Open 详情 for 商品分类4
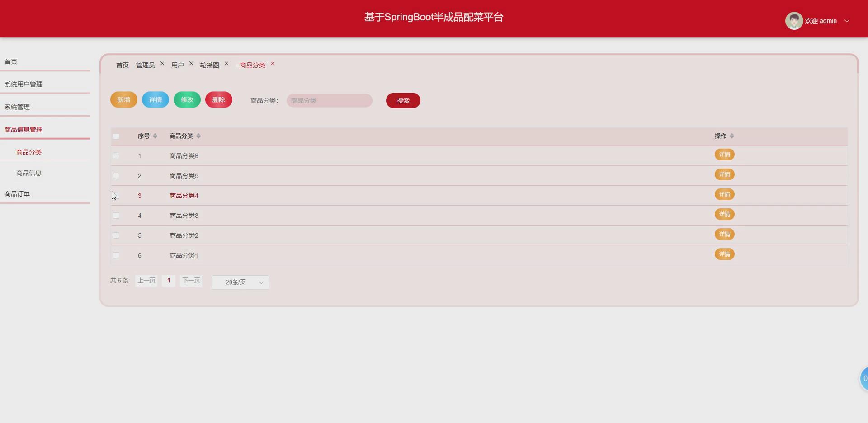The image size is (868, 423). coord(725,194)
